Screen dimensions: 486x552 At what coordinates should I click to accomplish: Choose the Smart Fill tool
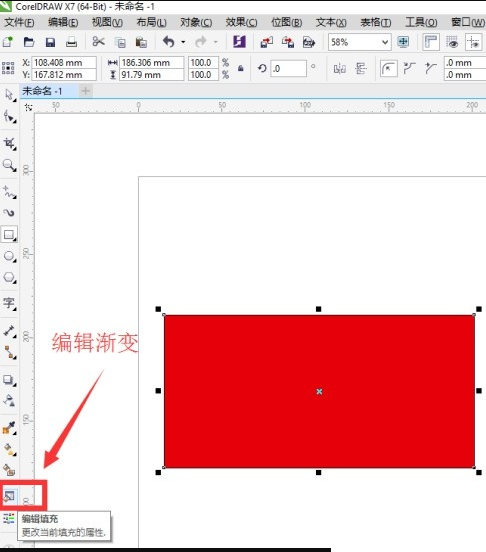tap(9, 470)
